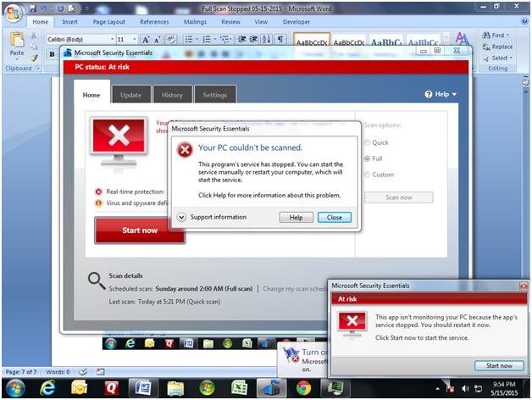Screen dimensions: 532x400
Task: Click Words: 0 in the status bar
Action: tap(58, 372)
